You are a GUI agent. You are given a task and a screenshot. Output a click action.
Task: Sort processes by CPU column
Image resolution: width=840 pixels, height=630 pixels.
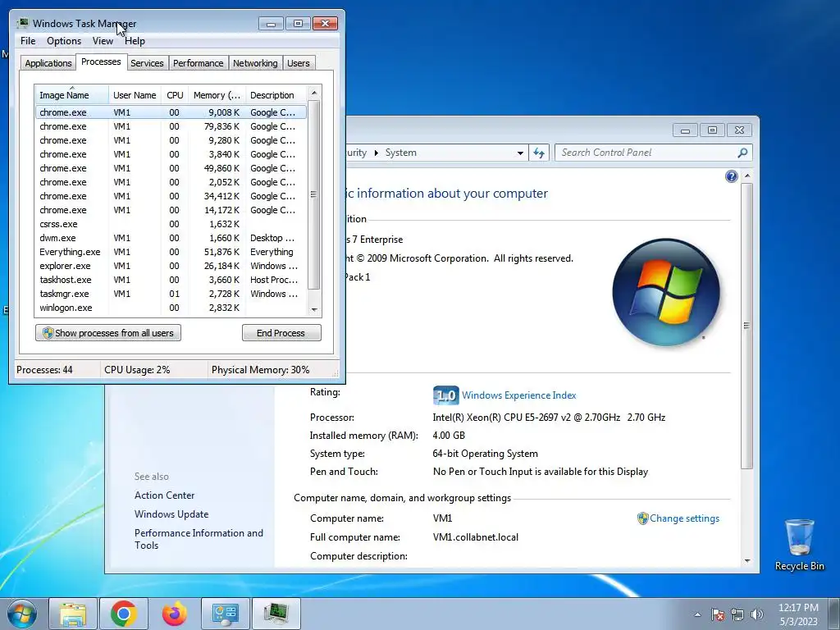[175, 95]
